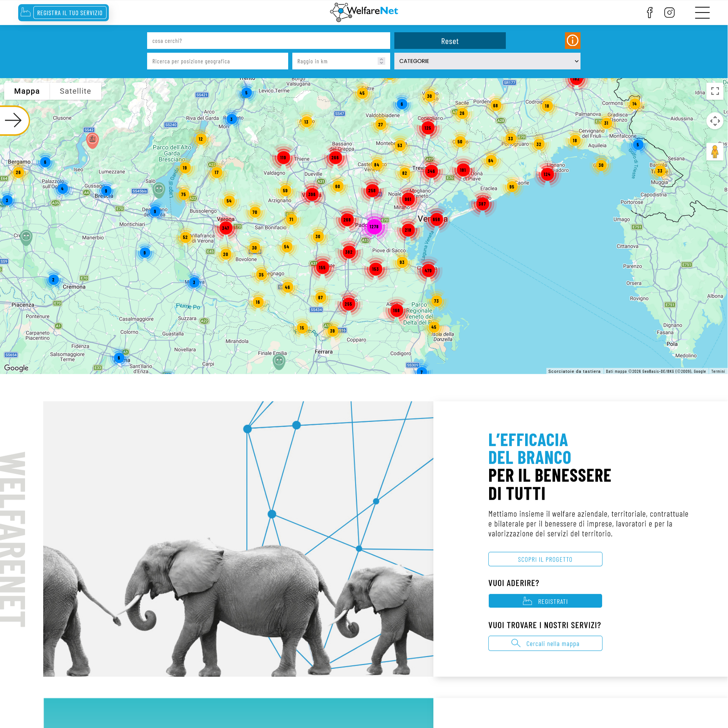Expand side panel with arrow button
728x728 pixels.
[14, 121]
